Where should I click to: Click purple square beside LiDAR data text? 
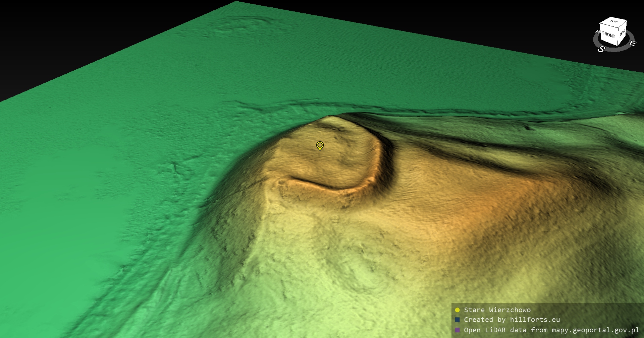(x=457, y=330)
